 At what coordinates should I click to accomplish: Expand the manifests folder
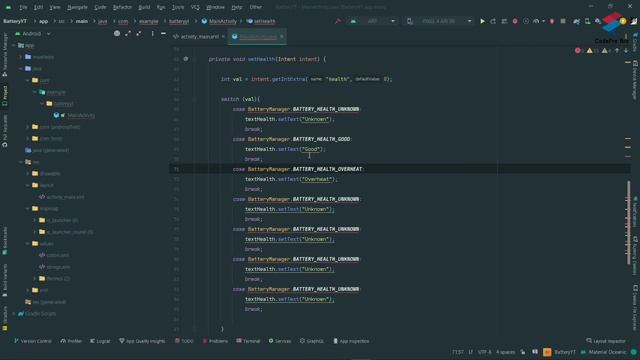tap(21, 57)
